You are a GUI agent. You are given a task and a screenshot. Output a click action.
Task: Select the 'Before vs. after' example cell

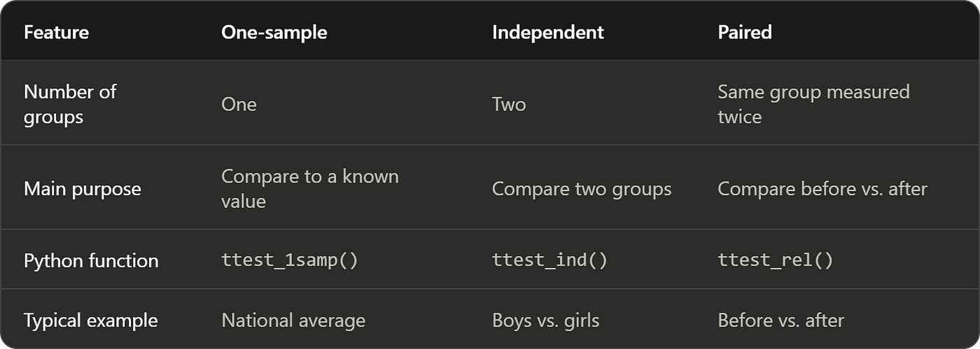click(x=781, y=320)
